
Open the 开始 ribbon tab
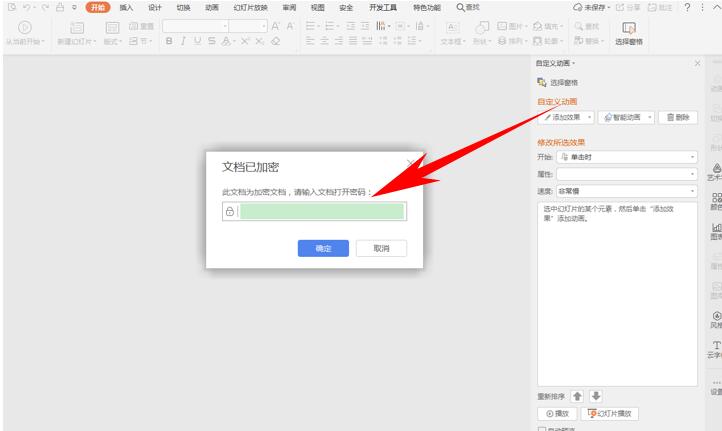[x=98, y=7]
